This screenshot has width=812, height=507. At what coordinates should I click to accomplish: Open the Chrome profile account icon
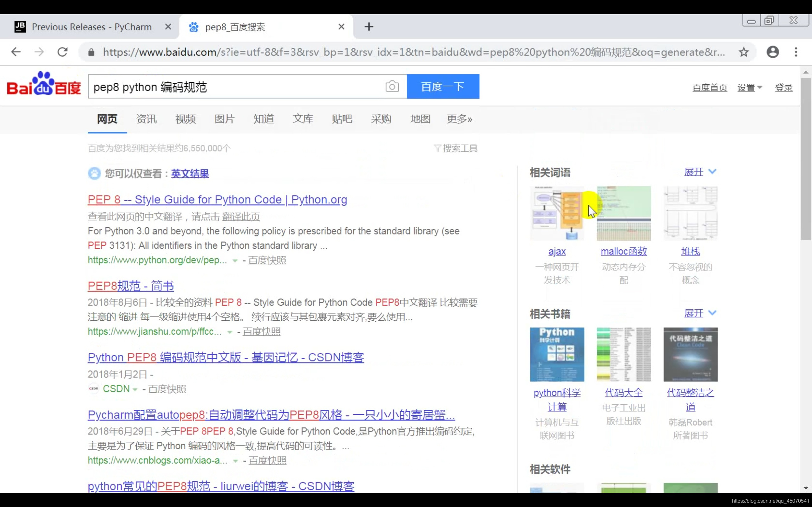772,52
